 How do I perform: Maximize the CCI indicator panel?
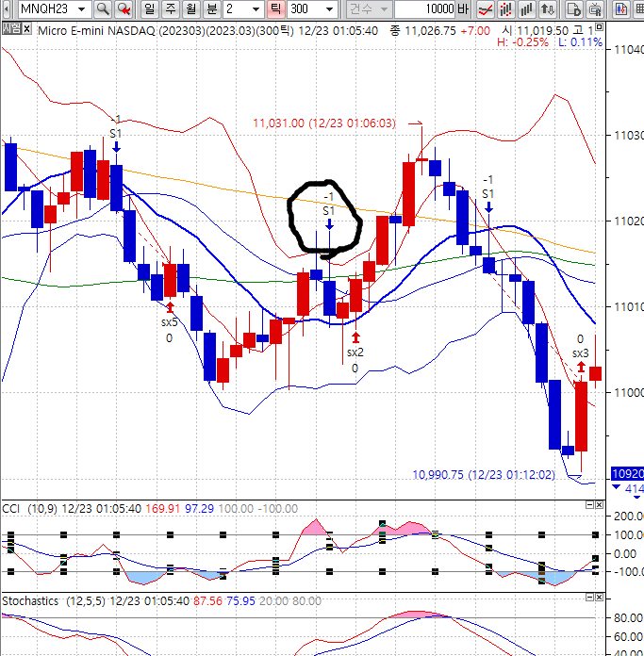click(588, 506)
